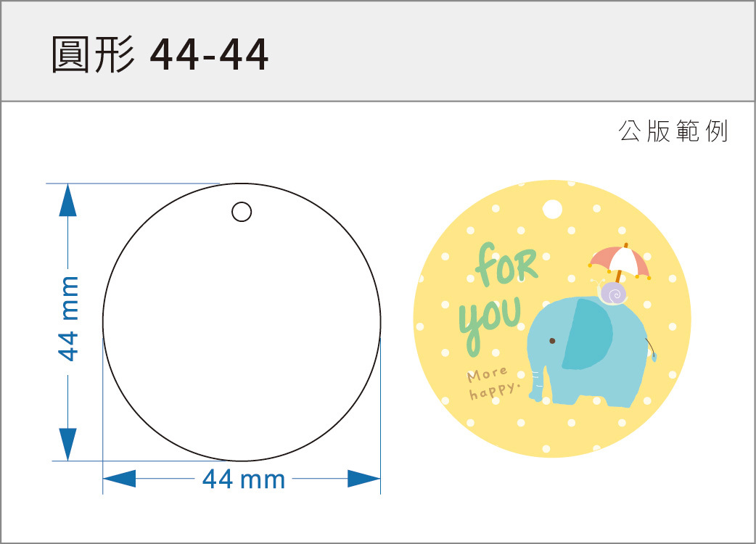Click the small punch hole in the blank circle
The height and width of the screenshot is (544, 756).
(x=242, y=212)
